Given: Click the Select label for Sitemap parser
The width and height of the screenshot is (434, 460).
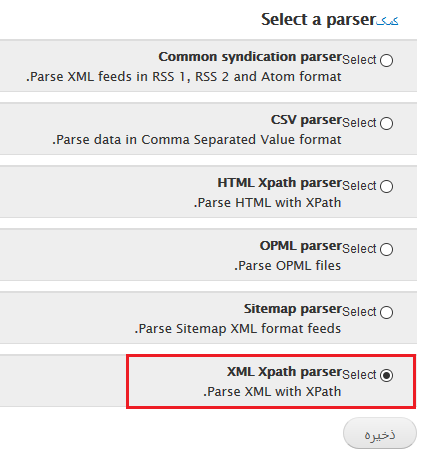Looking at the screenshot, I should 359,312.
